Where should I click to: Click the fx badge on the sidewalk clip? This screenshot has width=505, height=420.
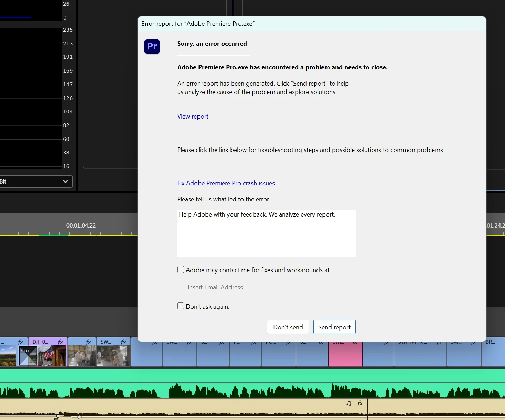click(88, 342)
